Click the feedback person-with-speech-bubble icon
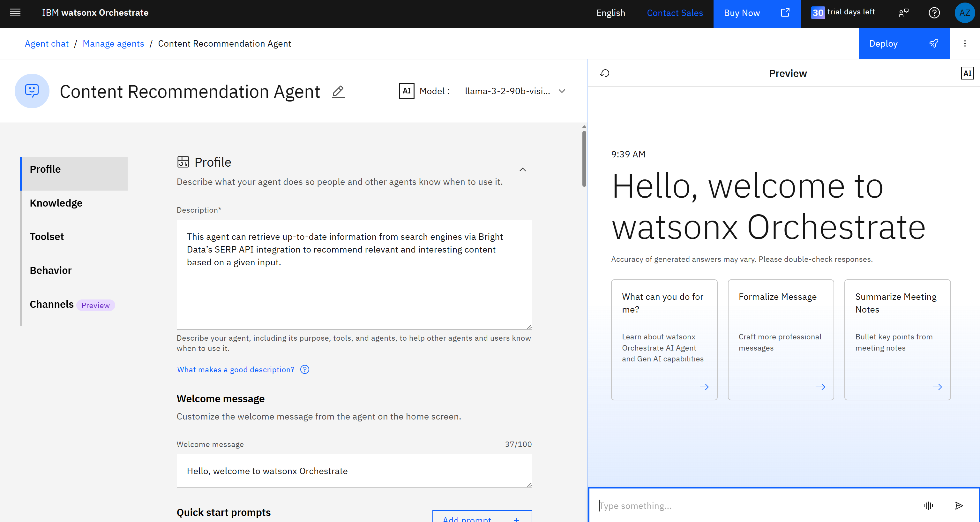This screenshot has height=522, width=980. (x=903, y=12)
